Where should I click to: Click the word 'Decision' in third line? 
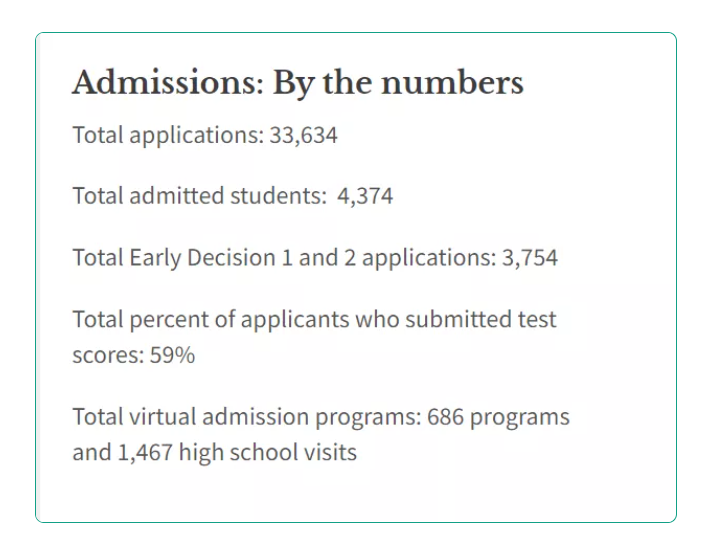[231, 258]
